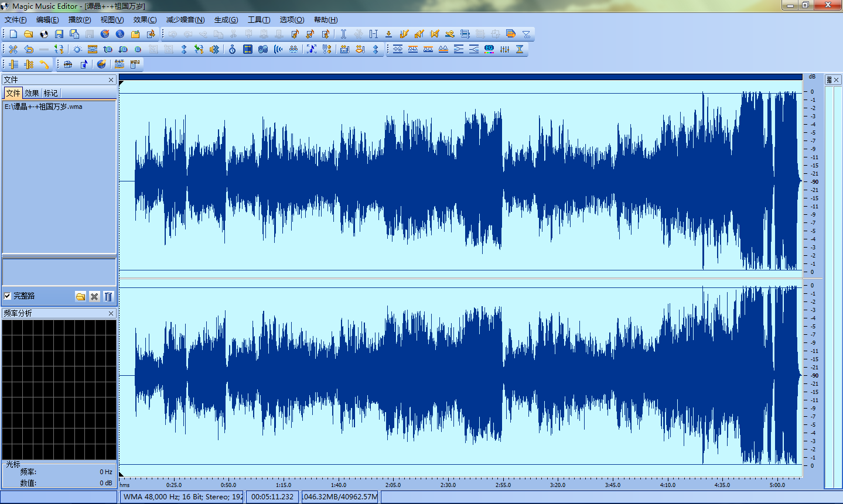Viewport: 843px width, 504px height.
Task: Open the 减少噪音(N) menu
Action: [185, 20]
